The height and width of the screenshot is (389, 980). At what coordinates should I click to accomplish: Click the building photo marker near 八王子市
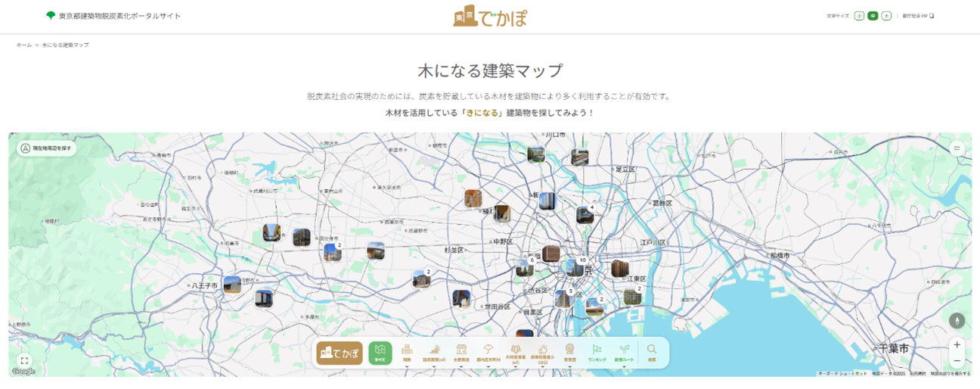click(x=232, y=285)
